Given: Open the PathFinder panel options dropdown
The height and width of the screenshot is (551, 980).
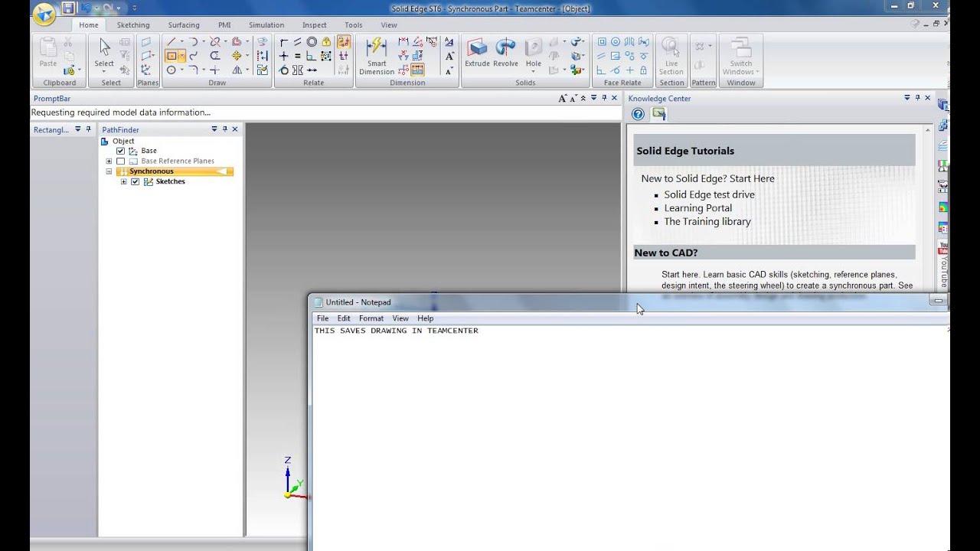Looking at the screenshot, I should point(214,129).
